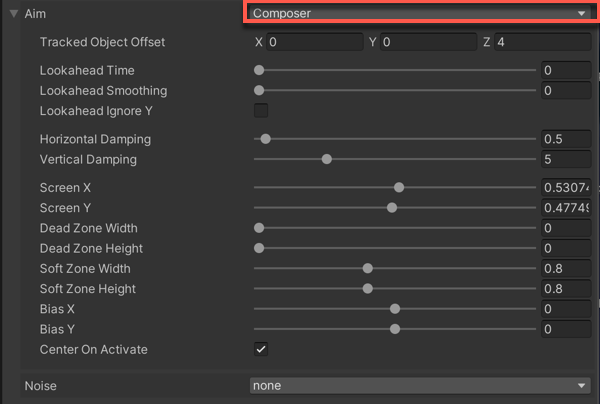Select the Screen Y value field
The width and height of the screenshot is (600, 404).
[565, 208]
